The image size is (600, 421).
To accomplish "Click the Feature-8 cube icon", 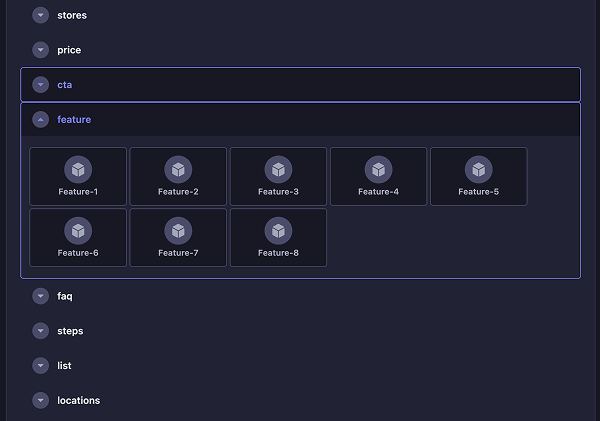I will click(x=278, y=230).
